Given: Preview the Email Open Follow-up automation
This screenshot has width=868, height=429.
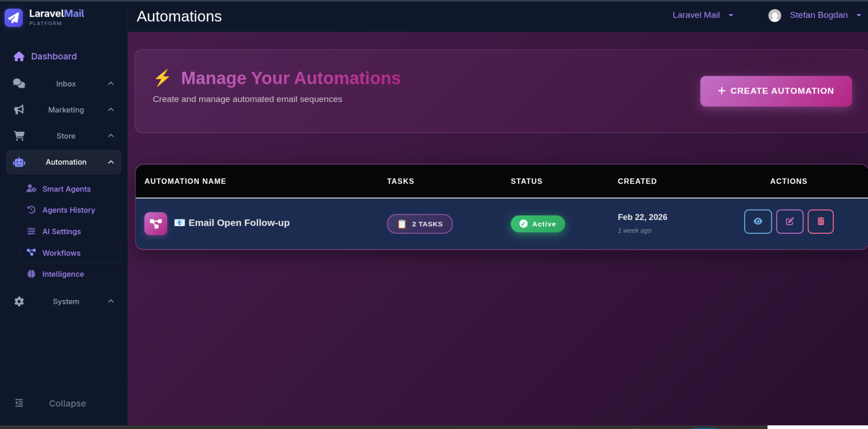Looking at the screenshot, I should pos(758,222).
